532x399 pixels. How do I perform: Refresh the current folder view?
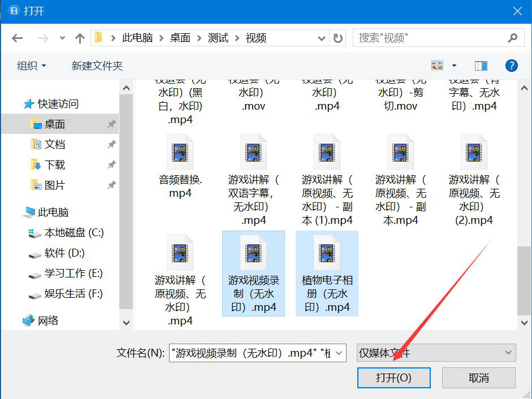point(338,38)
